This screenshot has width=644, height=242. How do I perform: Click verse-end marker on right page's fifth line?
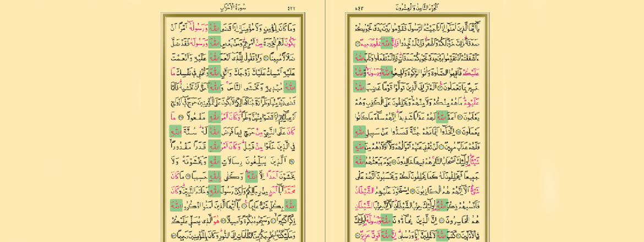click(x=434, y=88)
